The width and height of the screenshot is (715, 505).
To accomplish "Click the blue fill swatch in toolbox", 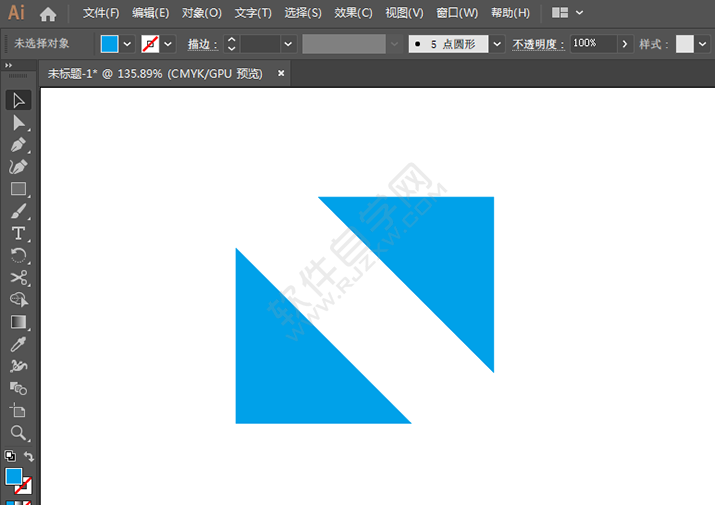I will click(14, 476).
